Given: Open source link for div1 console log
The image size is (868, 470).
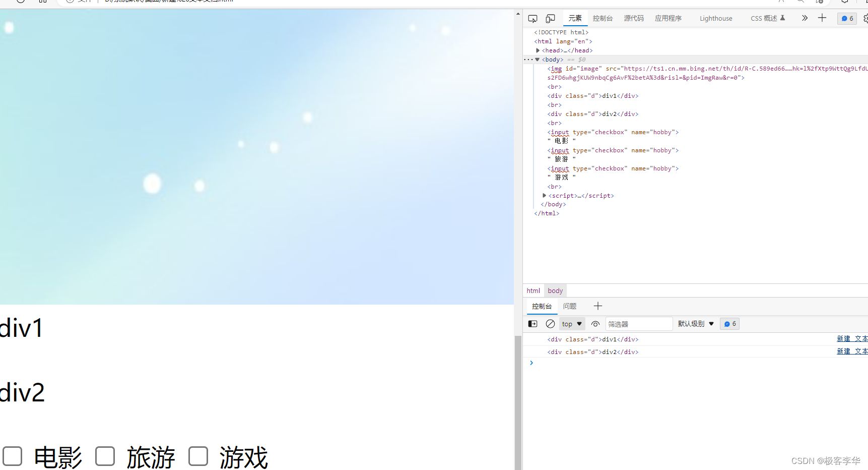Looking at the screenshot, I should (852, 339).
